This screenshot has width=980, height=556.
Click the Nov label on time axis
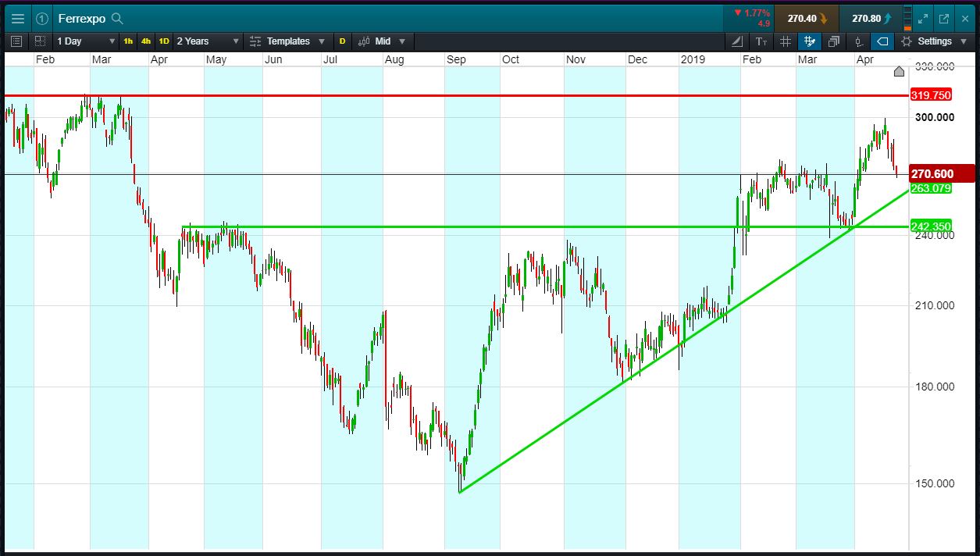(576, 60)
